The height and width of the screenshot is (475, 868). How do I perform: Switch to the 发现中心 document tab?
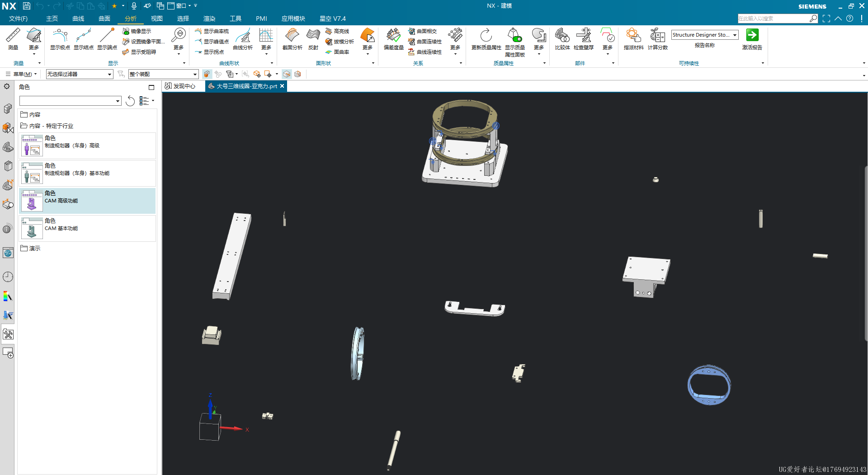180,86
